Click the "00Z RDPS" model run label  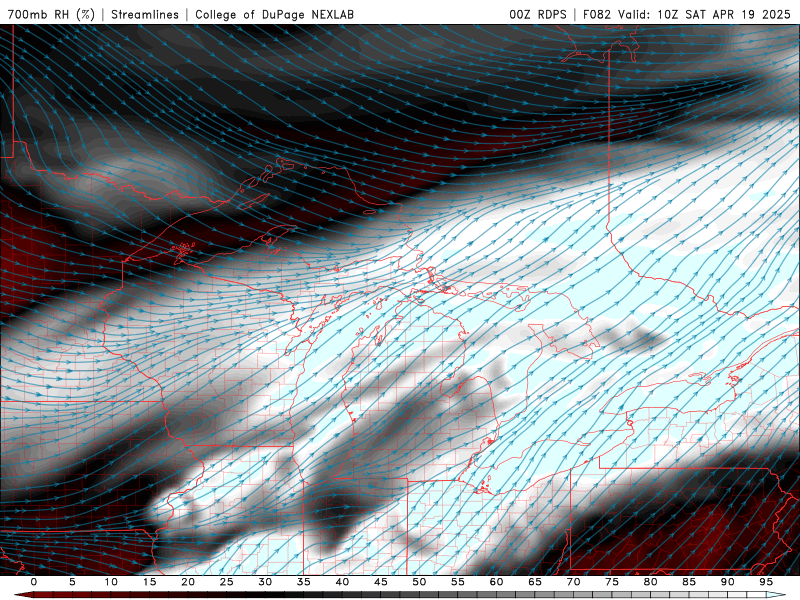[538, 14]
